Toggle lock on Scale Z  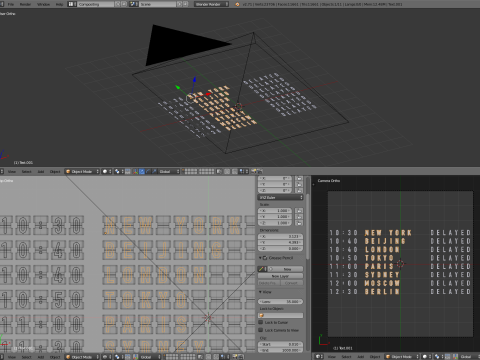[x=299, y=223]
